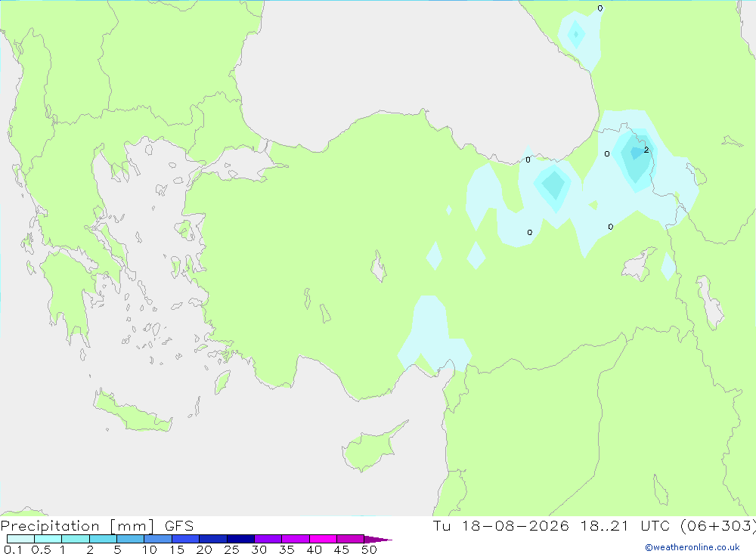Click the '25' legend scale label
This screenshot has width=756, height=554.
[x=231, y=549]
